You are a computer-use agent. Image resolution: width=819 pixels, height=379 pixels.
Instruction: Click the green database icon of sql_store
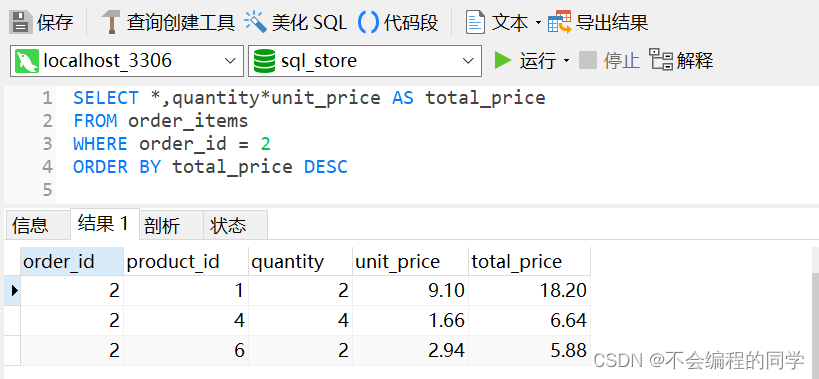point(264,61)
